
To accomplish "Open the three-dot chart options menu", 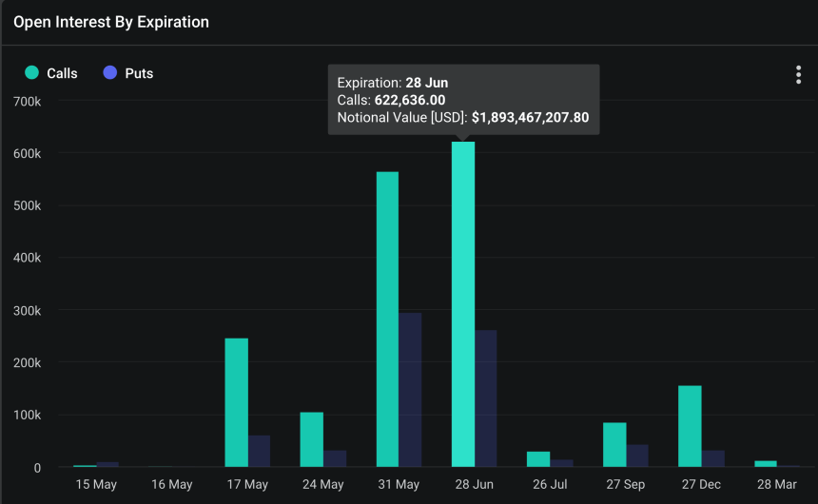I will 798,75.
